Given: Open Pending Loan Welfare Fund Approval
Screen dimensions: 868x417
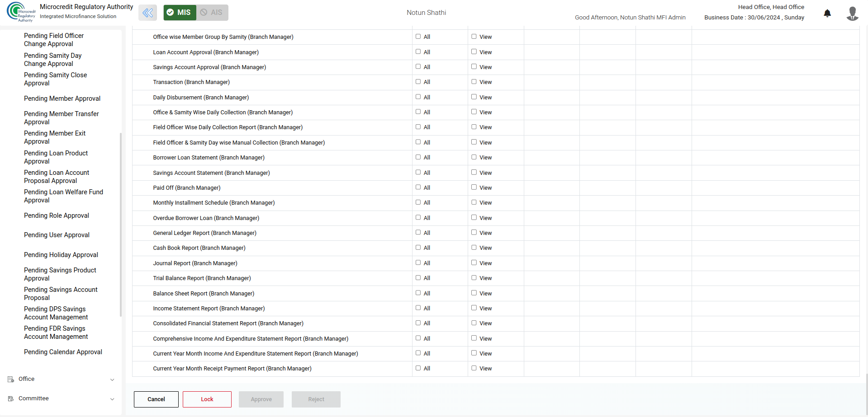Looking at the screenshot, I should click(64, 196).
